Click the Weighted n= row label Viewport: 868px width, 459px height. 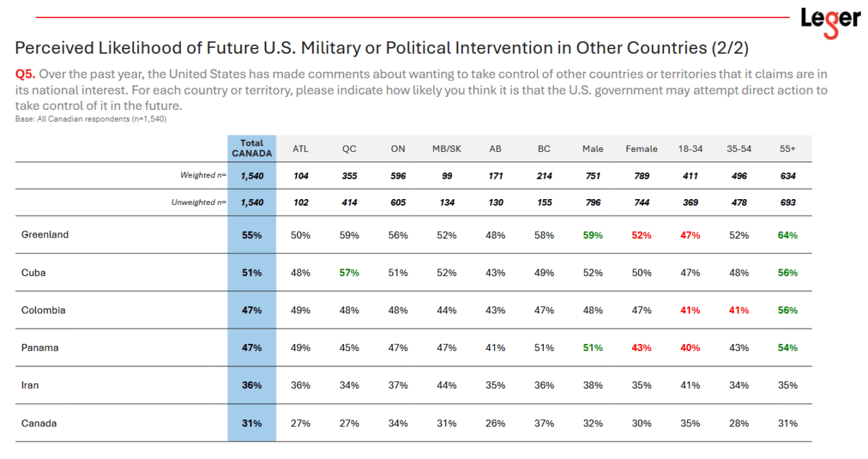coord(203,175)
